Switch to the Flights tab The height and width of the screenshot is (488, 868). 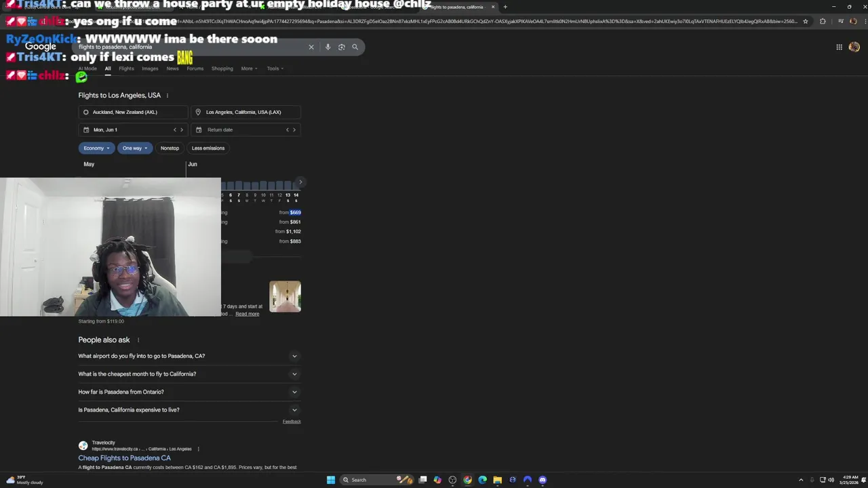pos(126,68)
